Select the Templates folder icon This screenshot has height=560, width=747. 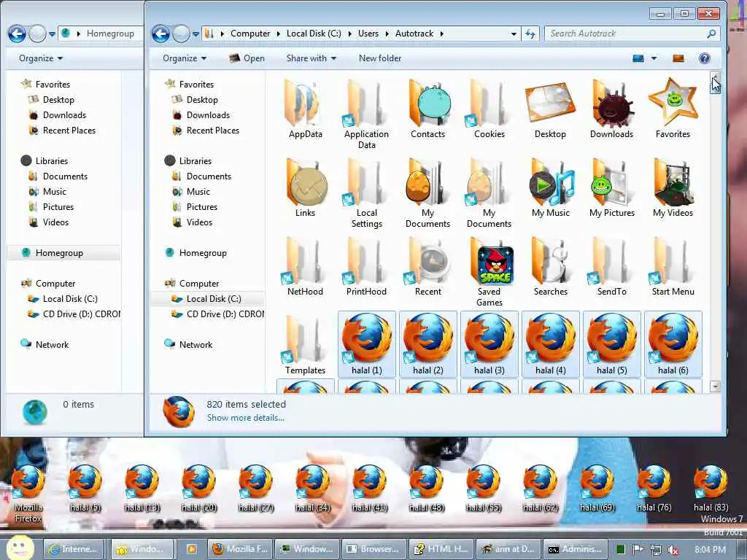(x=305, y=345)
